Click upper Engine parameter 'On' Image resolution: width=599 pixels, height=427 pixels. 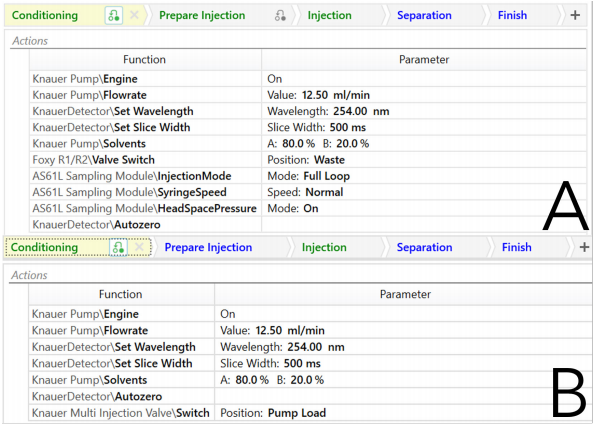coord(275,79)
